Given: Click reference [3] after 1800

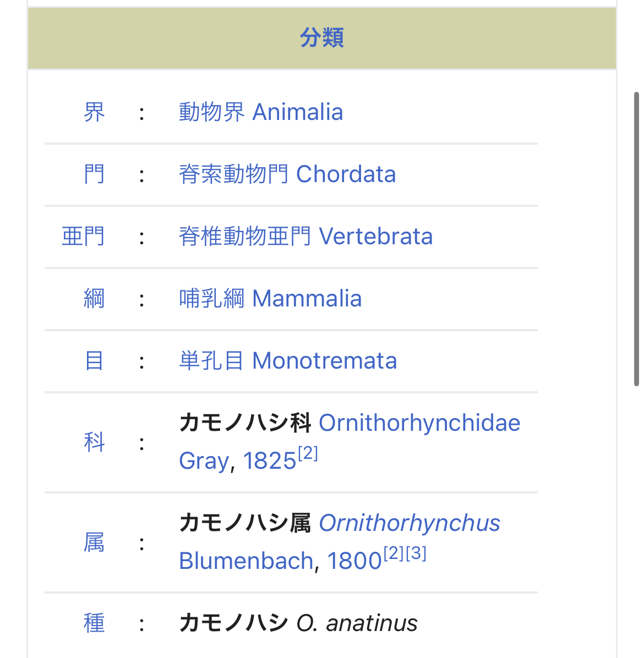Looking at the screenshot, I should tap(416, 553).
